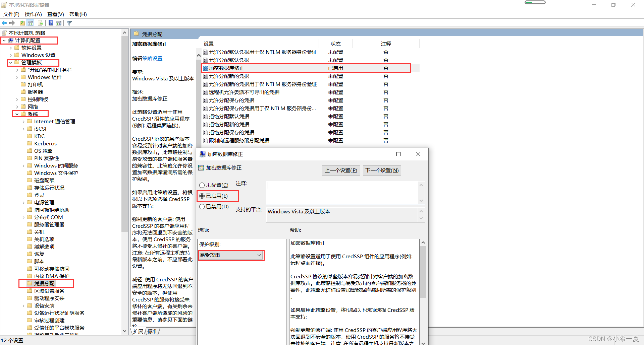644x345 pixels.
Task: Click the 本地计算机 策略 root scroll icon
Action: point(4,33)
